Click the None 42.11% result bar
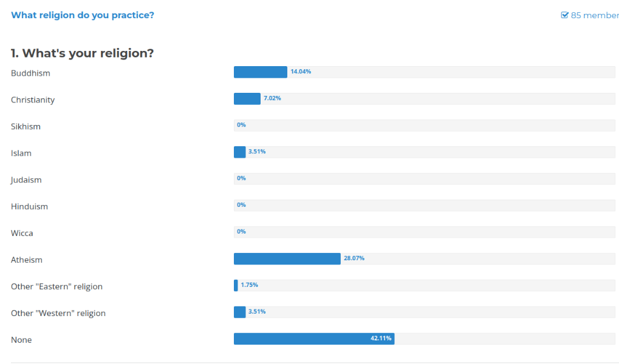 coord(314,339)
